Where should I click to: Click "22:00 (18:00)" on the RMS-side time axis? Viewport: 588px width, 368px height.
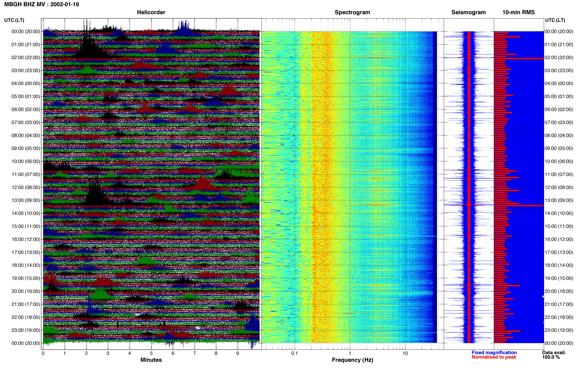[559, 317]
